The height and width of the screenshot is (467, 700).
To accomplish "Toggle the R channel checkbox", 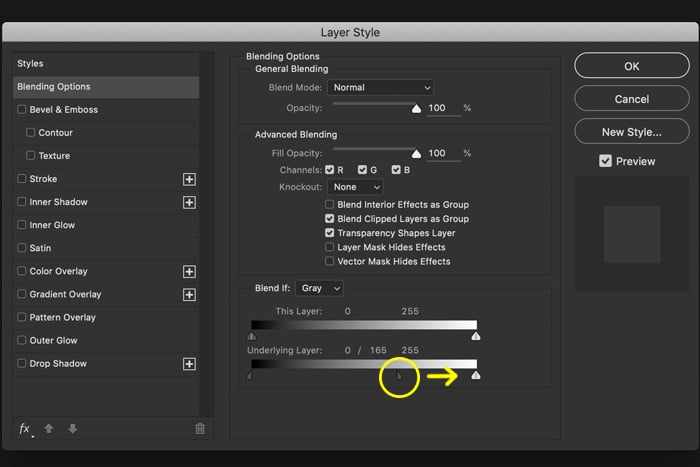I will pos(329,170).
